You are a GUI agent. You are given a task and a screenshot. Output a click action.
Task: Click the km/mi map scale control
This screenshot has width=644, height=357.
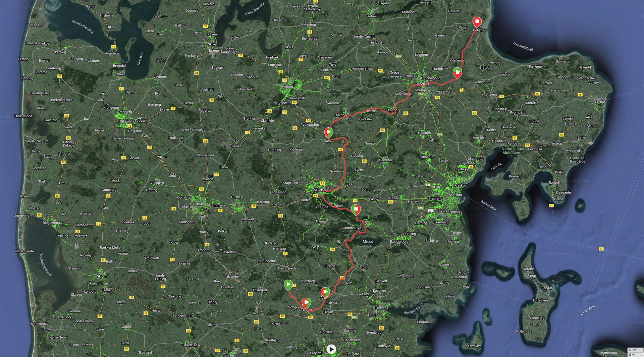(x=635, y=352)
